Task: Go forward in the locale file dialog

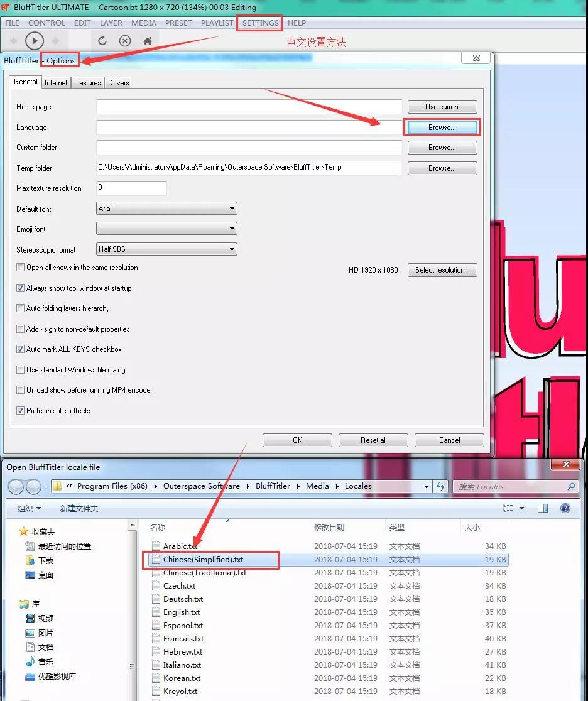Action: [33, 486]
